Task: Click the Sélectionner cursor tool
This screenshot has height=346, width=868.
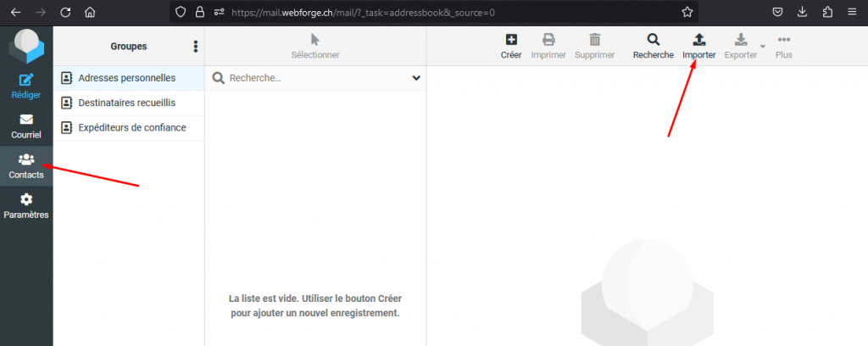Action: (315, 47)
